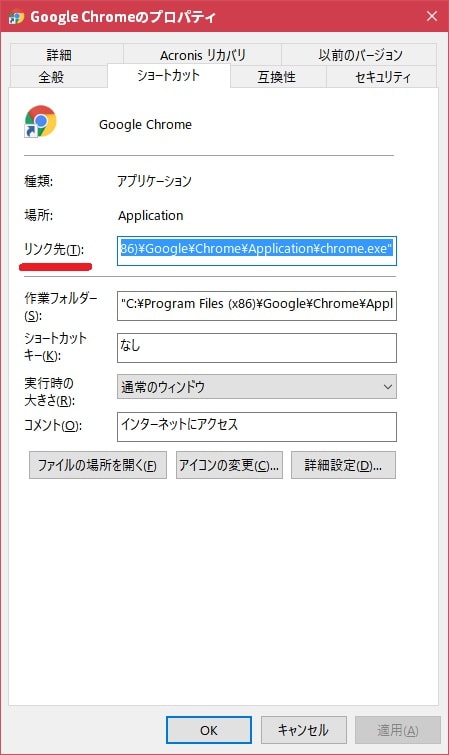The width and height of the screenshot is (449, 755).
Task: Close the properties dialog with X
Action: click(x=432, y=16)
